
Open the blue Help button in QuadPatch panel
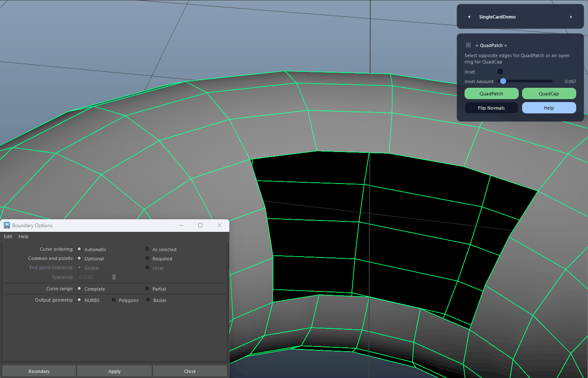click(x=549, y=108)
